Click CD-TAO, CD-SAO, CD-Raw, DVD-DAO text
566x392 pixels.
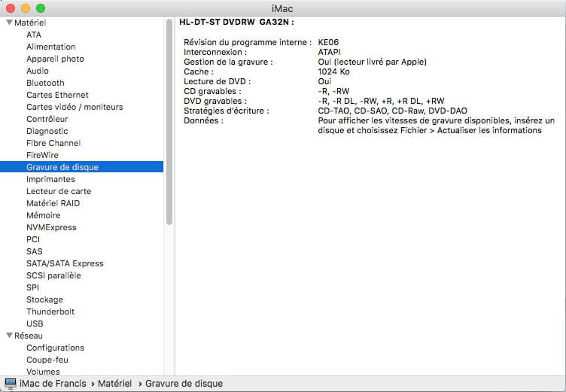coord(393,111)
